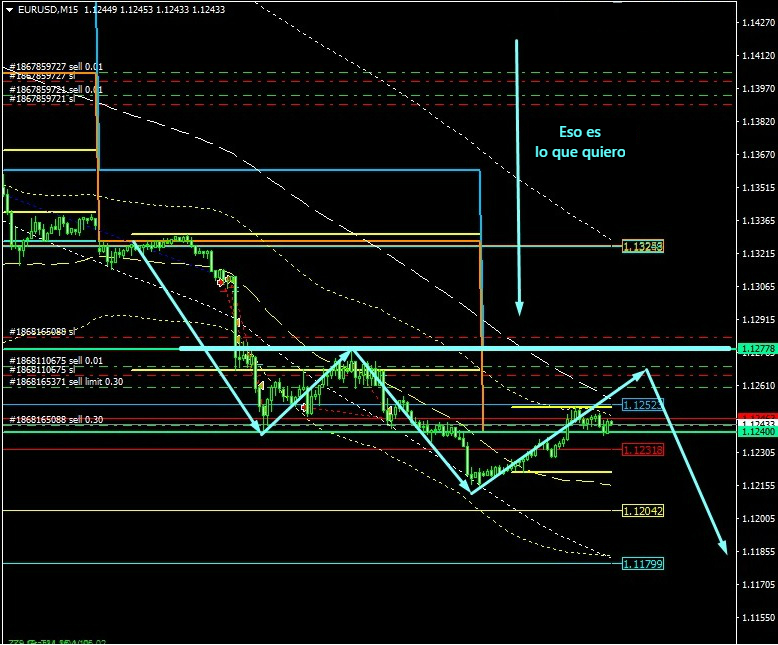Image resolution: width=778 pixels, height=645 pixels.
Task: Select order label #1868165088 sell 0.30
Action: [56, 420]
